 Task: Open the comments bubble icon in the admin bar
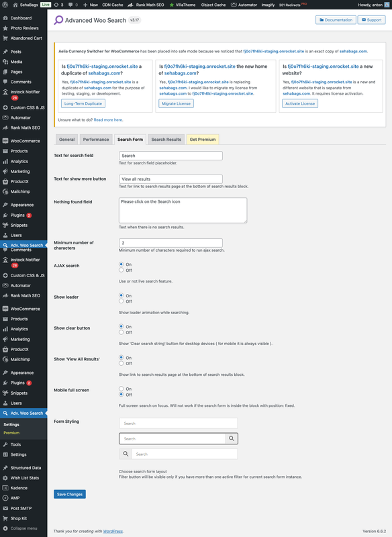pyautogui.click(x=70, y=5)
